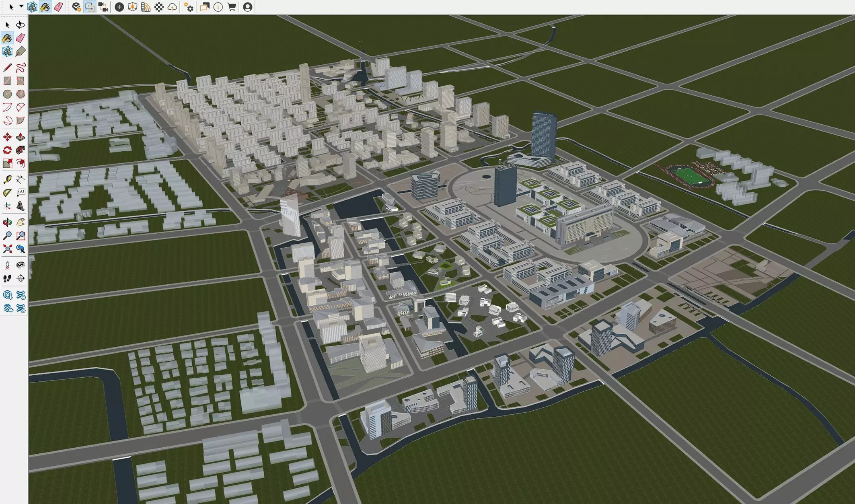
Task: Pick the Polygon tool
Action: coord(20,94)
